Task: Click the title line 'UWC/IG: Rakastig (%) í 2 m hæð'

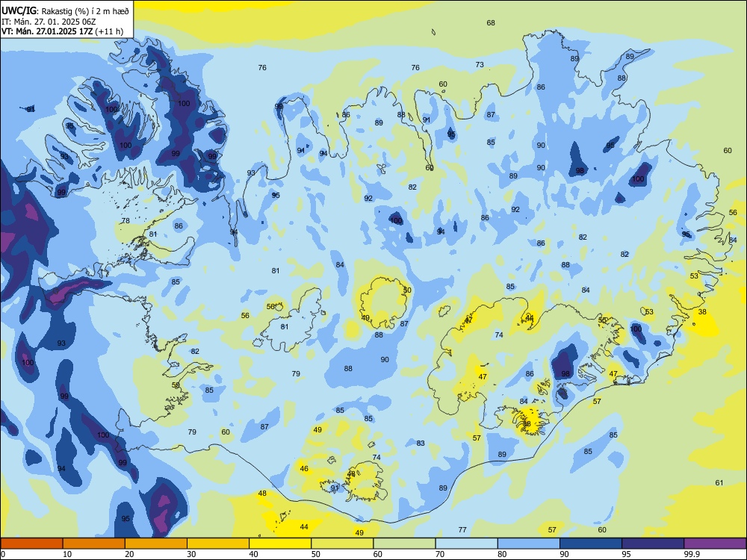Action: pos(65,10)
